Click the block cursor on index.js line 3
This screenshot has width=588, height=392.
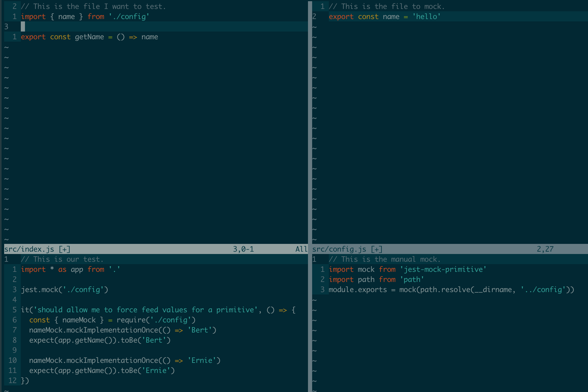(x=23, y=27)
